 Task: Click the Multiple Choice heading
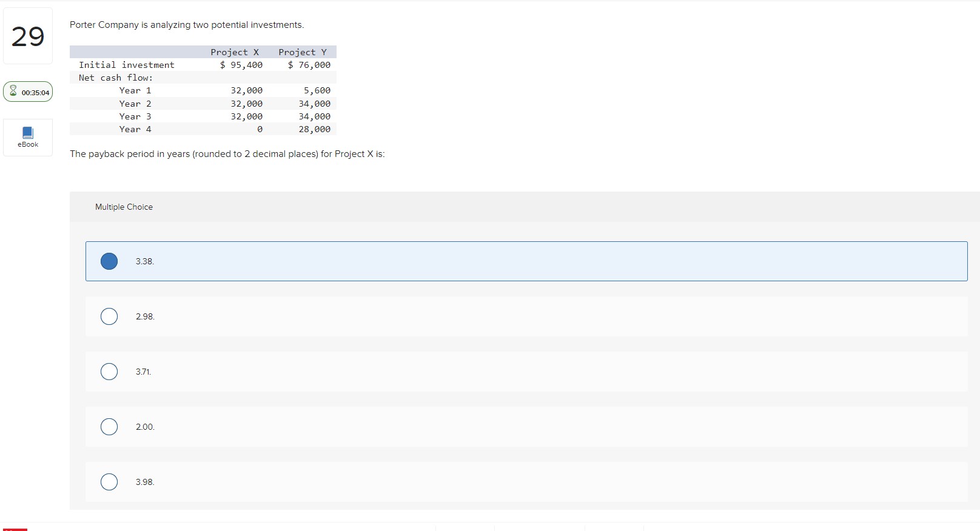[124, 207]
